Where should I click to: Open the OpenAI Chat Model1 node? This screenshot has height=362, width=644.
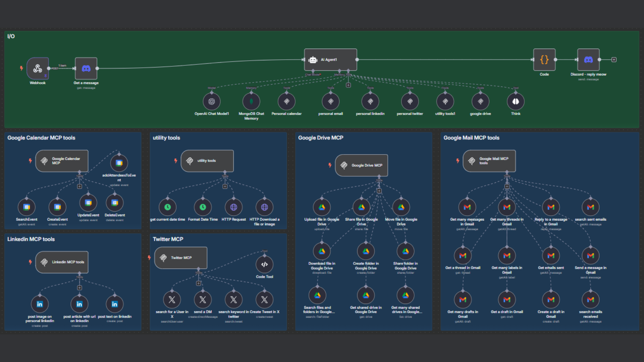[x=212, y=102]
